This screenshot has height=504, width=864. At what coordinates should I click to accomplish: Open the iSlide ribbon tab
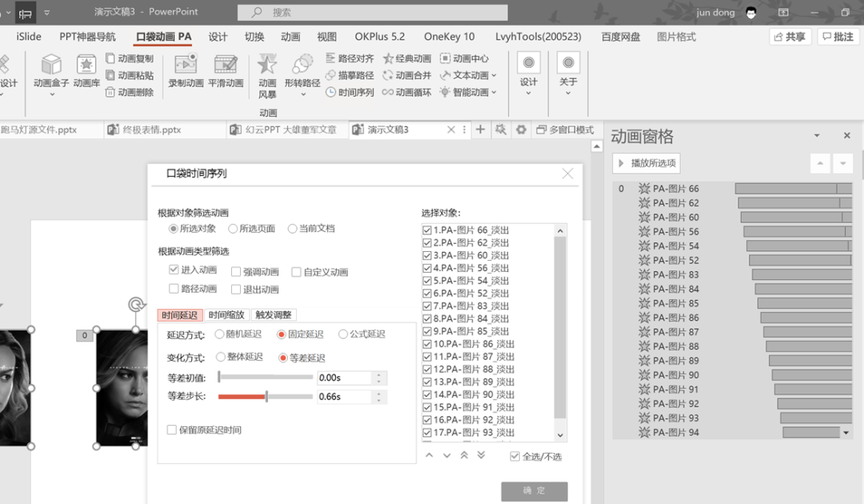click(29, 37)
